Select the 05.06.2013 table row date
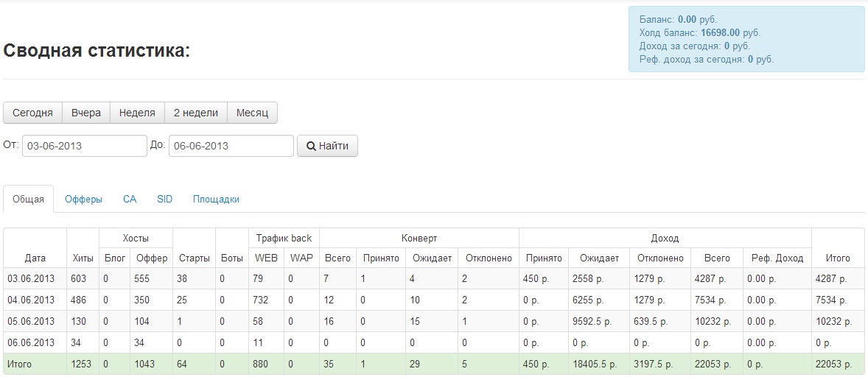This screenshot has width=868, height=377. coord(31,322)
